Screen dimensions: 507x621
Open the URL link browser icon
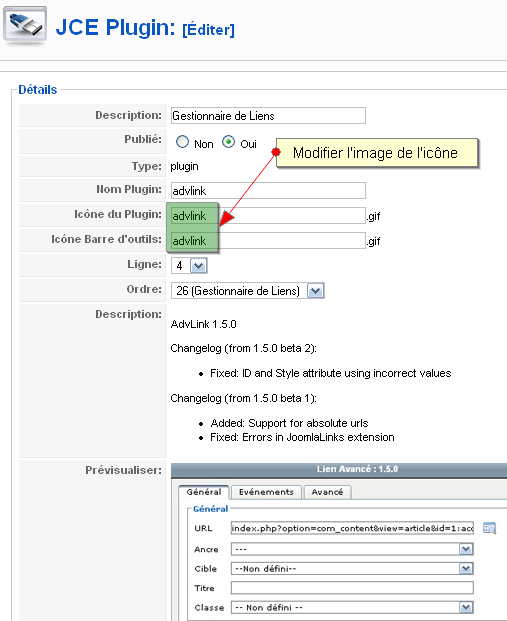click(x=489, y=528)
